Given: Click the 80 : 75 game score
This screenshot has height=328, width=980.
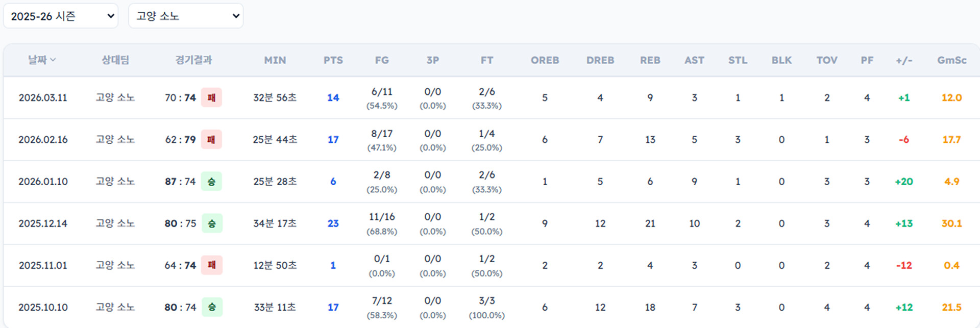Looking at the screenshot, I should (180, 223).
